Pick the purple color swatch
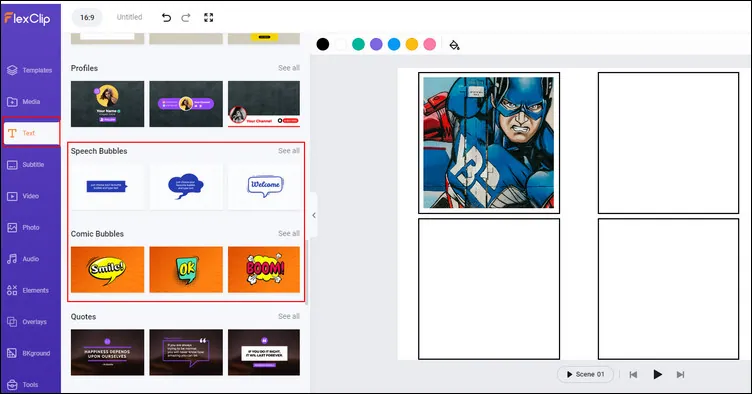Screen dimensions: 752x394 click(x=376, y=45)
